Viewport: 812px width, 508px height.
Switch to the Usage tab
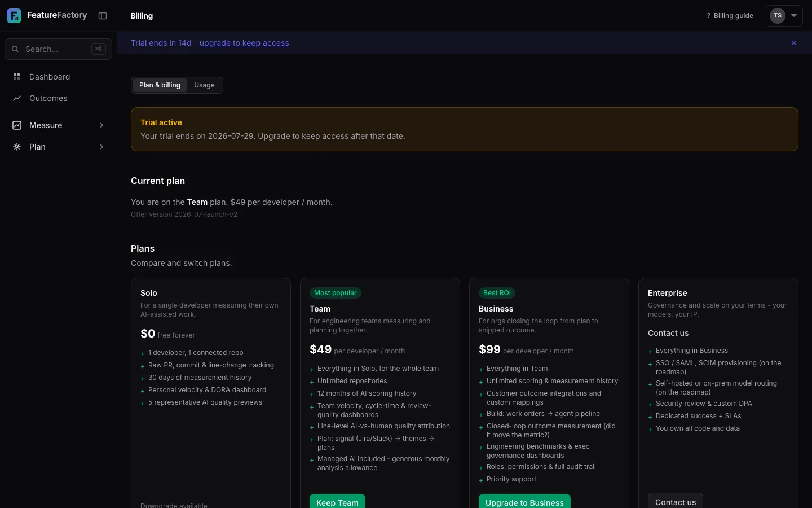(204, 85)
